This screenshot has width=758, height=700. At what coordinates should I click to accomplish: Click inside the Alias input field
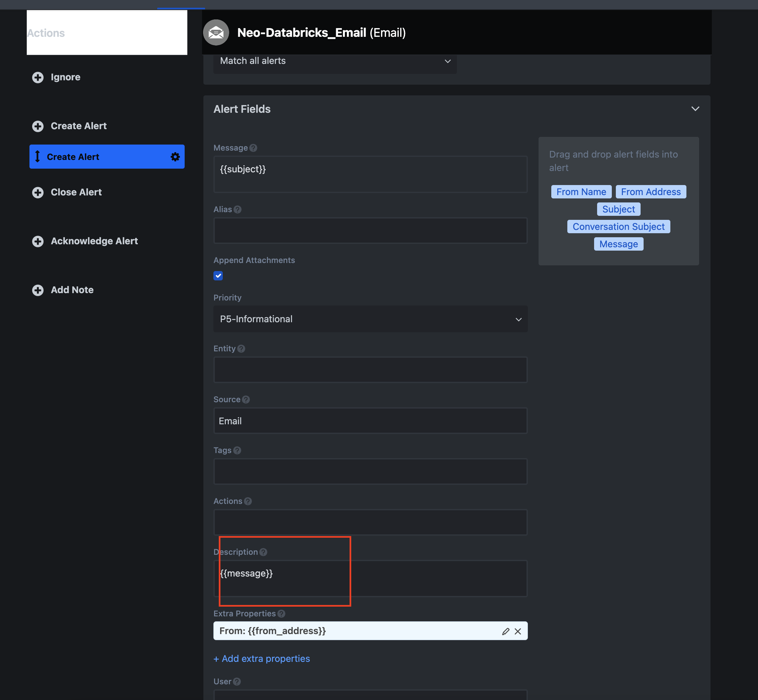pos(370,230)
